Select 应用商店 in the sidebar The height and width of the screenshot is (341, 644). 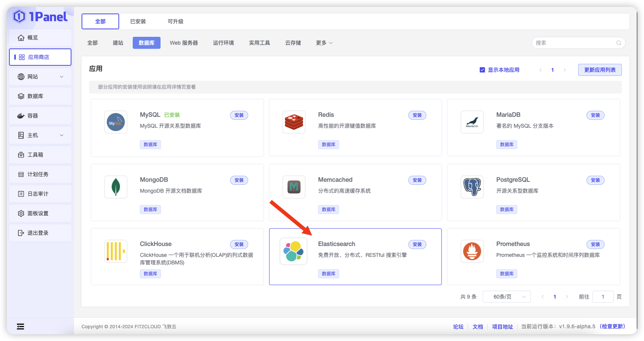point(40,57)
